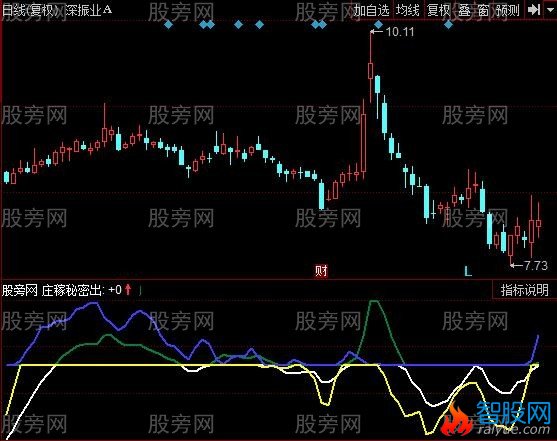557x441 pixels.
Task: Click the diamond marker above the 10.11 peak
Action: [379, 25]
